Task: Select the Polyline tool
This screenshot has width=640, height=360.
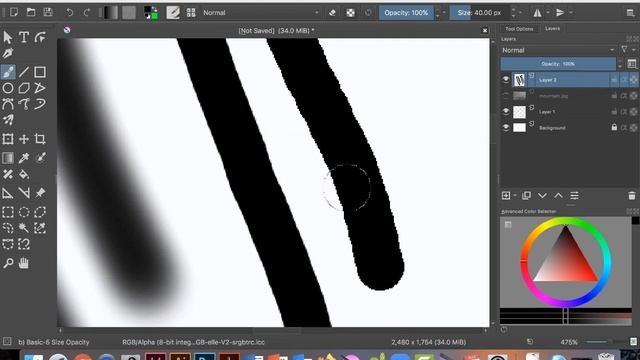Action: click(x=40, y=88)
